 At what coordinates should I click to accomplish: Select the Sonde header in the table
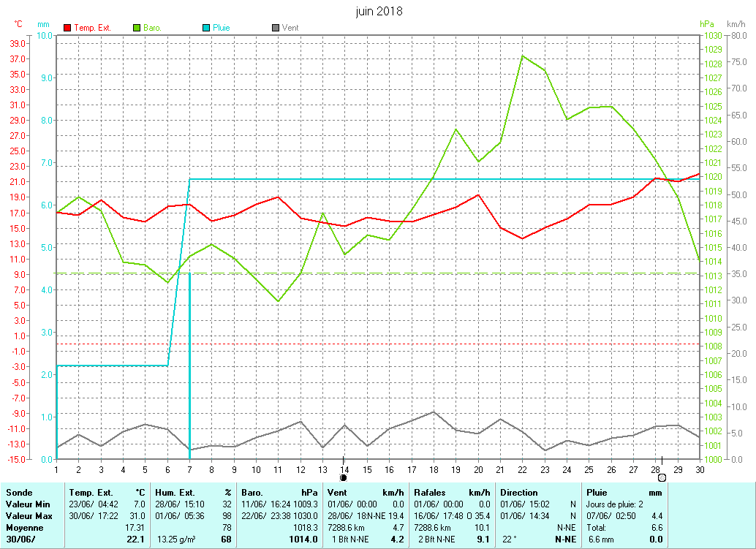click(x=19, y=493)
